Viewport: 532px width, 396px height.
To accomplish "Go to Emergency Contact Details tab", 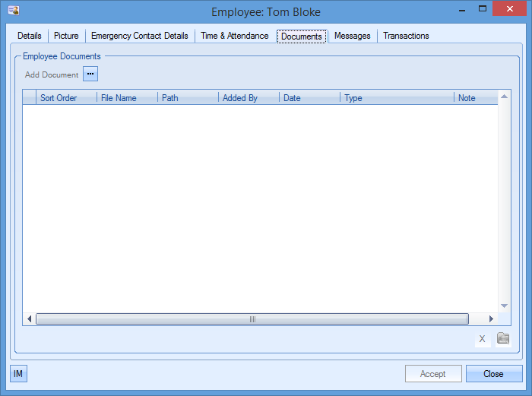I will (x=139, y=36).
